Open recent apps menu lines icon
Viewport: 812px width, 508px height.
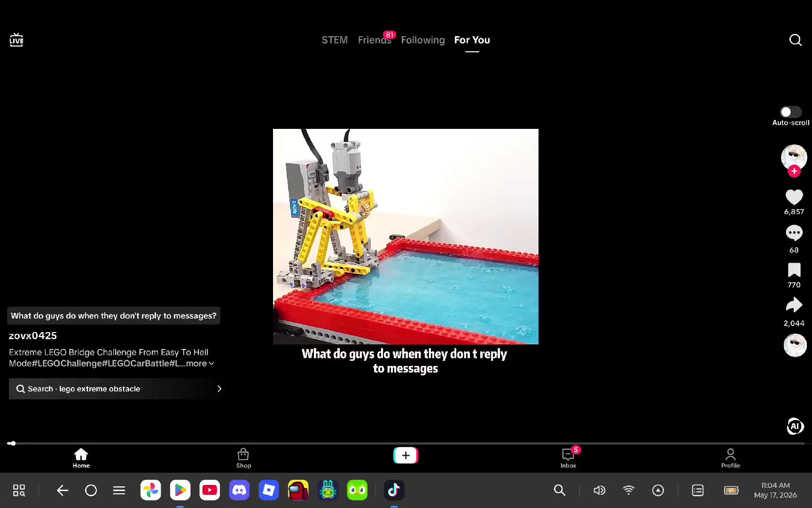119,491
